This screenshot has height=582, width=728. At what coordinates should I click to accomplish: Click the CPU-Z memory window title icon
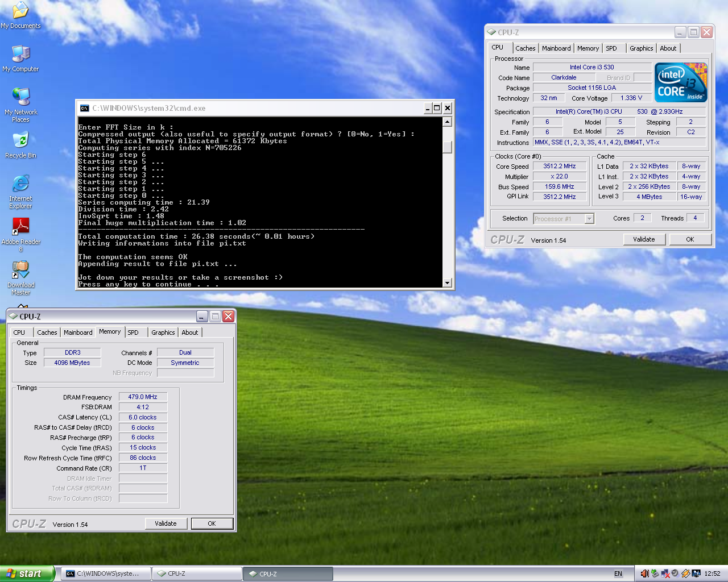[x=13, y=317]
